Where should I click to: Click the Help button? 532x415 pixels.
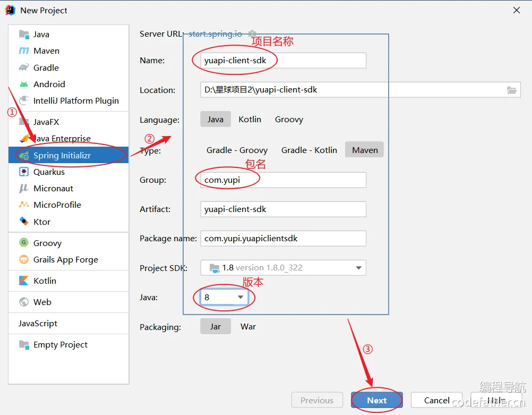pos(496,400)
